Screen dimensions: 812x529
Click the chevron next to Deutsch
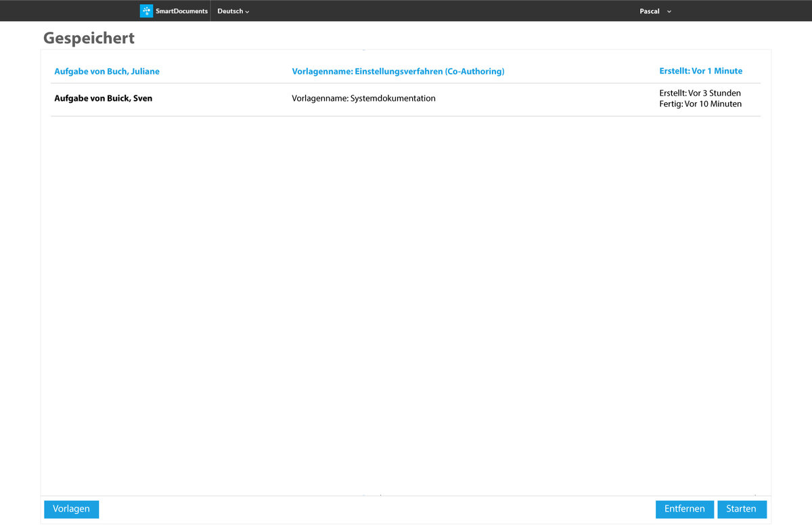(x=248, y=12)
